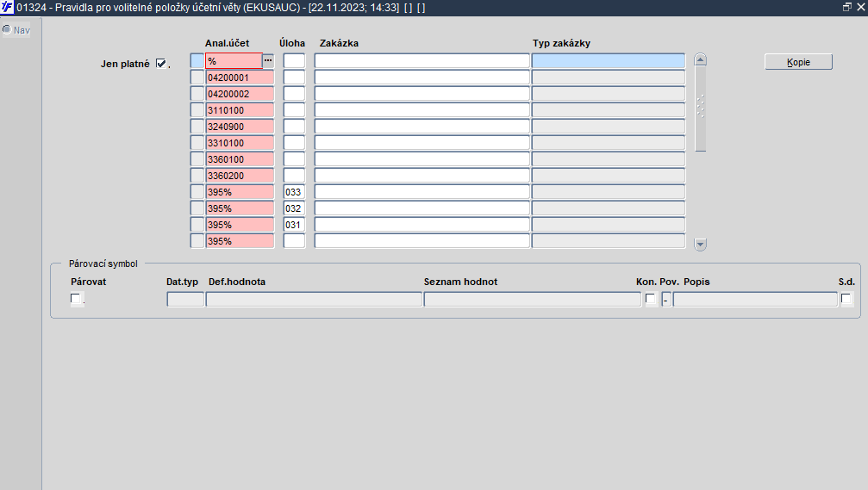Viewport: 868px width, 490px height.
Task: Click the Zakázka field in the % row
Action: (x=422, y=61)
